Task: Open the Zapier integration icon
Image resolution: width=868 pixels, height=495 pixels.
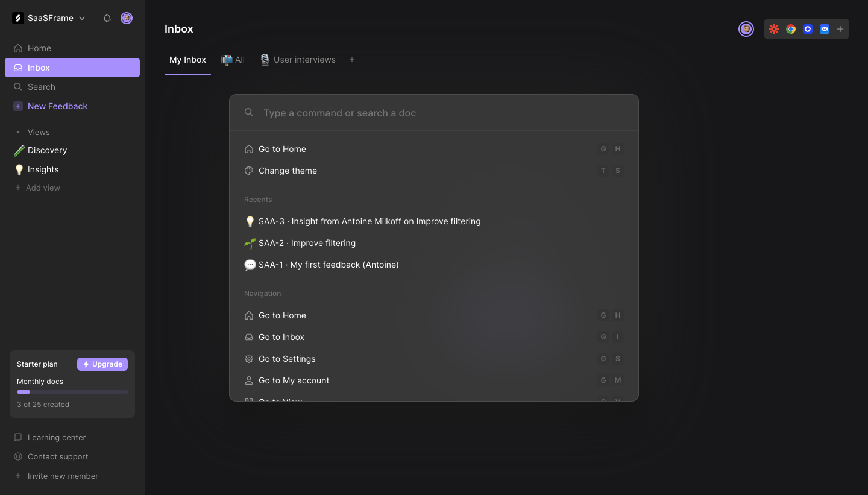Action: (774, 29)
